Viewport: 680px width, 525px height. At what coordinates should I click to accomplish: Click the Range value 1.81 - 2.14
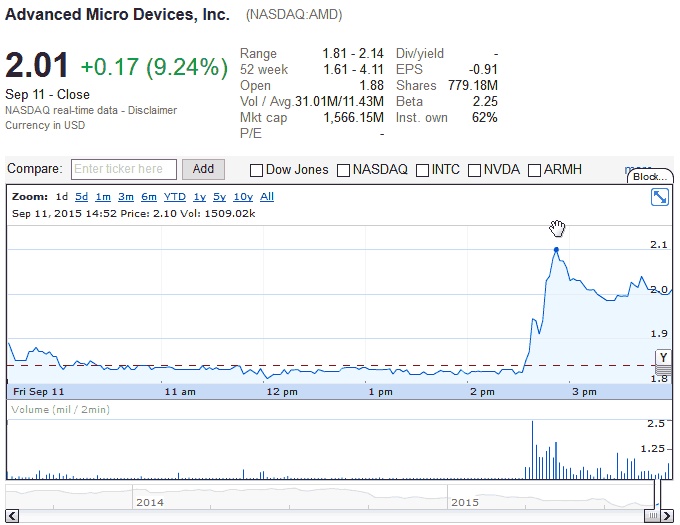(353, 53)
